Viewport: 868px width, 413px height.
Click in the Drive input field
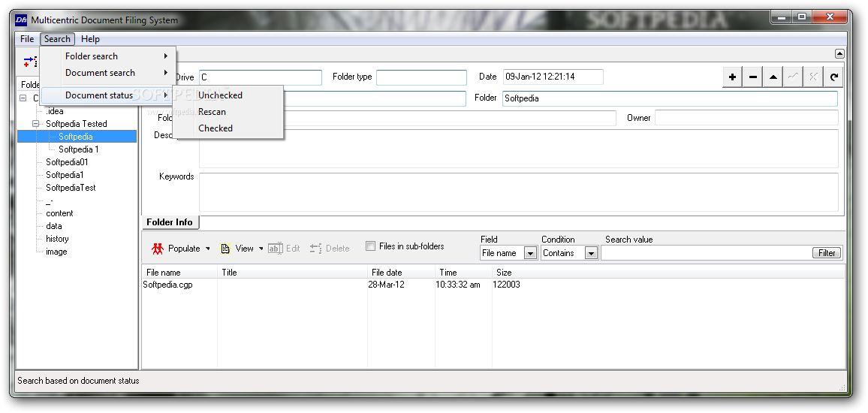pyautogui.click(x=261, y=77)
